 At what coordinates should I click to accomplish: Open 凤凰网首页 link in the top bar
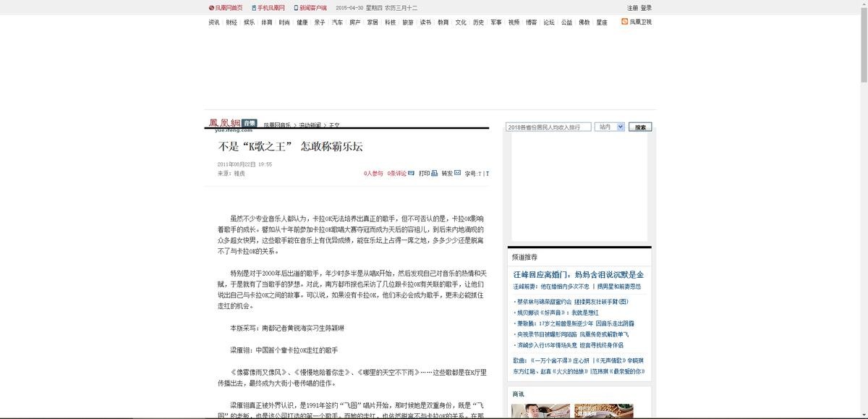226,8
